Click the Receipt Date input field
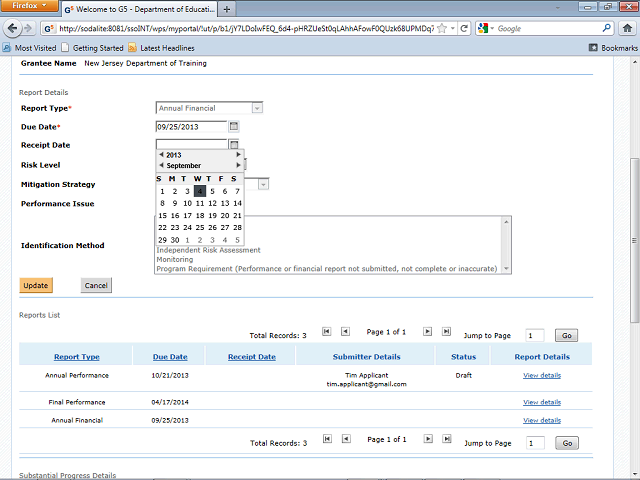The width and height of the screenshot is (640, 480). 191,146
